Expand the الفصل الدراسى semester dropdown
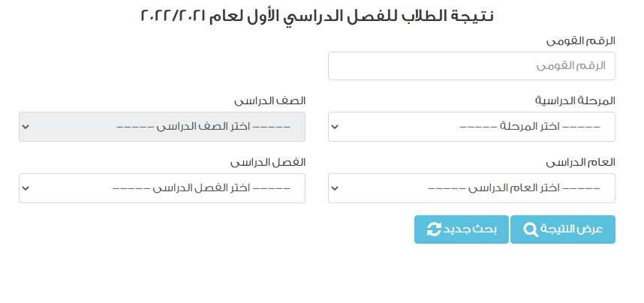 (162, 188)
